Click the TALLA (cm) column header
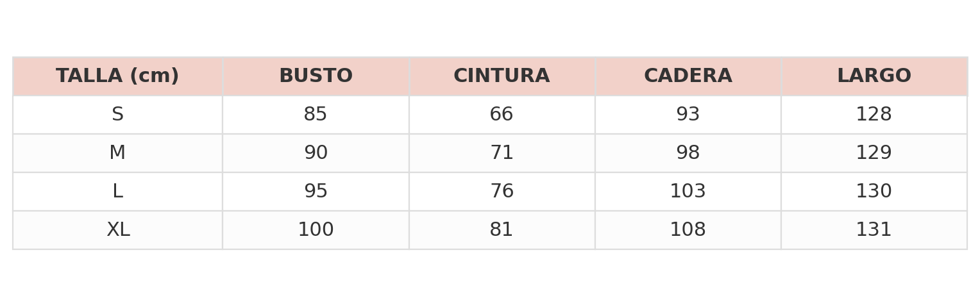Image resolution: width=980 pixels, height=307 pixels. [117, 76]
